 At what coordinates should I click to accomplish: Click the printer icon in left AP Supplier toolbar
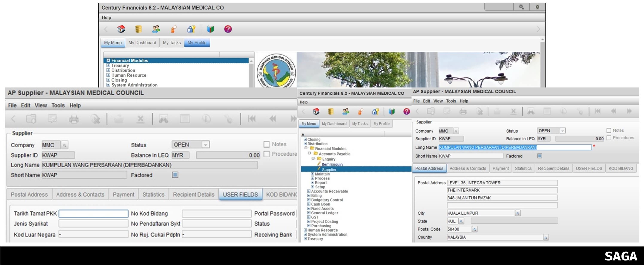click(x=74, y=119)
